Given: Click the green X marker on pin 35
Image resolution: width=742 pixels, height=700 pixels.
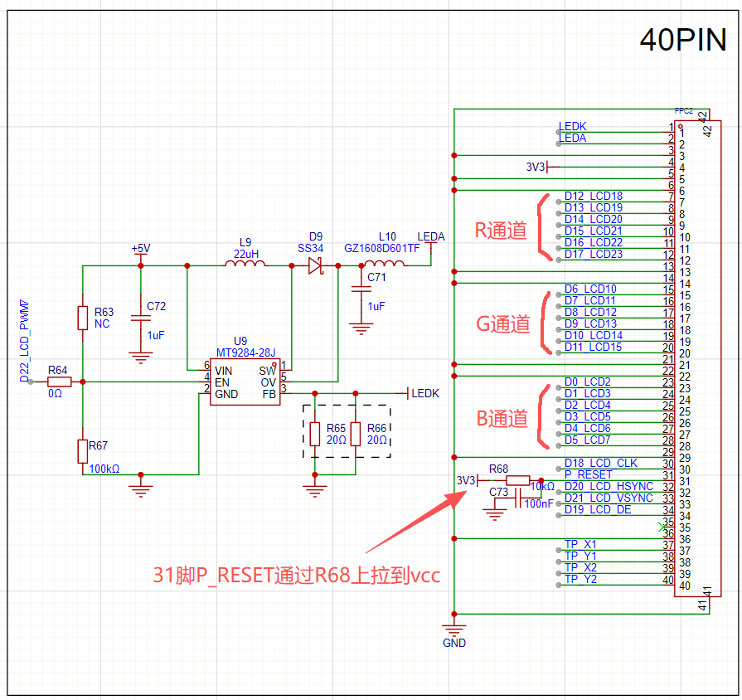Looking at the screenshot, I should pos(662,526).
